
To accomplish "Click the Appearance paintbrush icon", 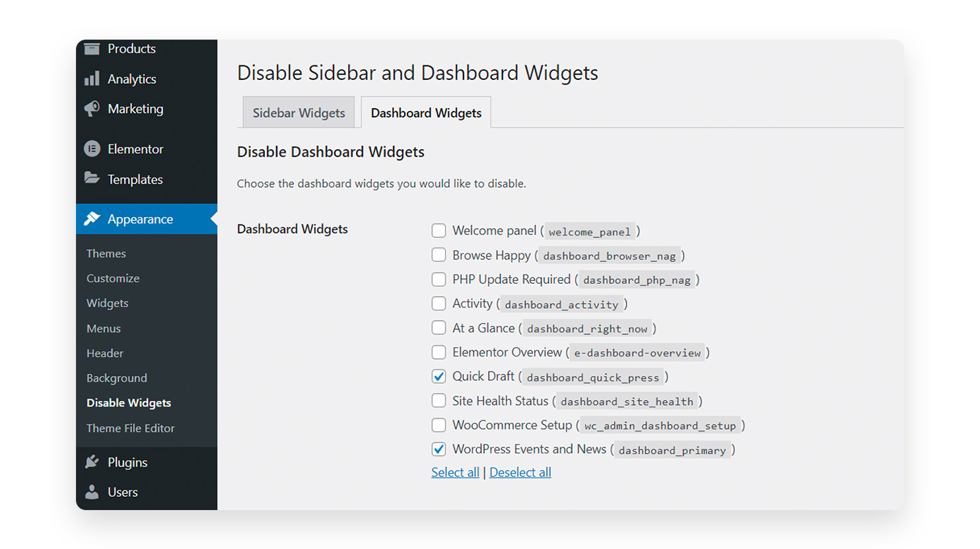I will point(92,219).
